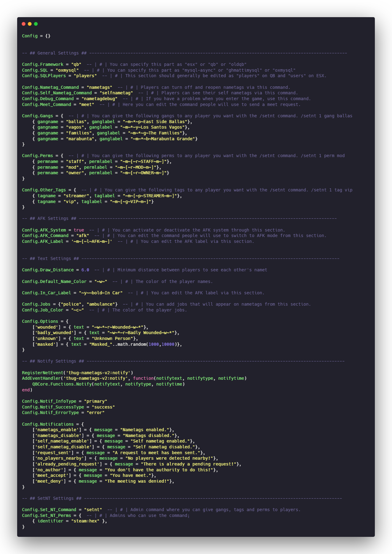Click "The meeting was denied!" string
Screen dimensions: 392x554
point(137,481)
